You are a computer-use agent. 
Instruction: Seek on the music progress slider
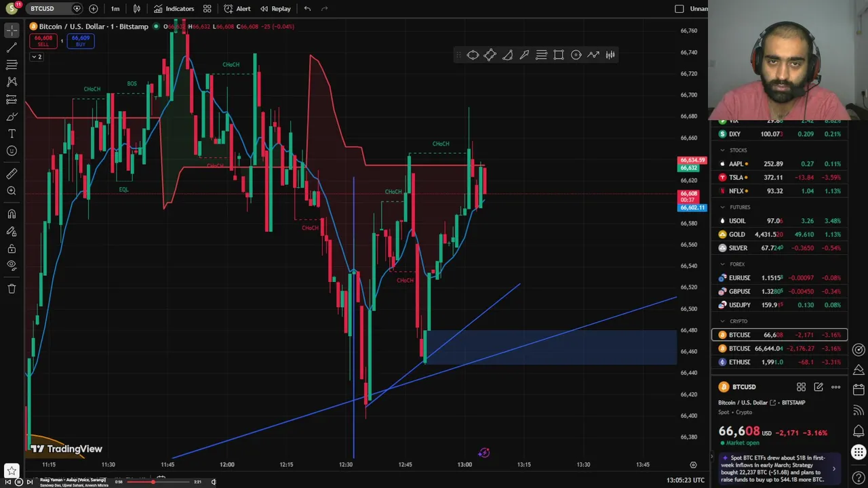pos(159,482)
